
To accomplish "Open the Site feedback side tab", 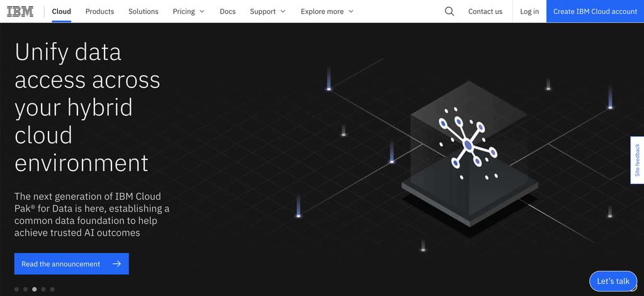I will (x=637, y=160).
